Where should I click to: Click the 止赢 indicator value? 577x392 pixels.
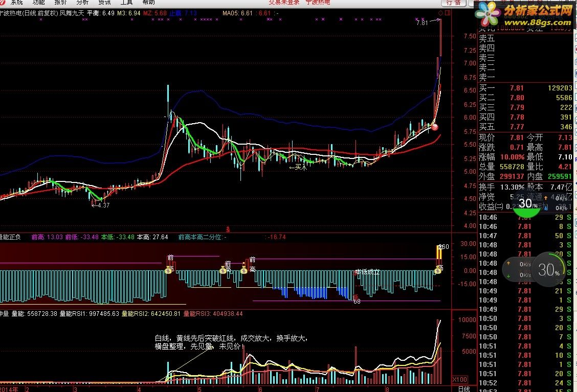tap(183, 13)
